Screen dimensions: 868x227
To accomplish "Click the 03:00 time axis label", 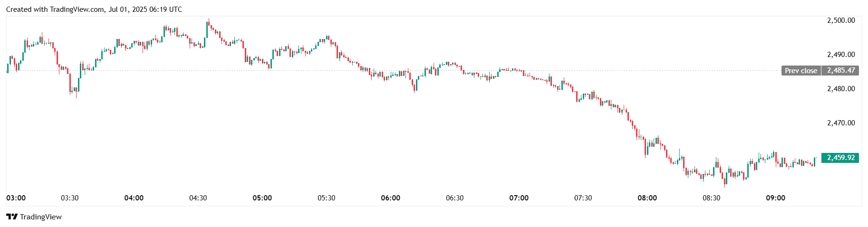I will coord(16,198).
